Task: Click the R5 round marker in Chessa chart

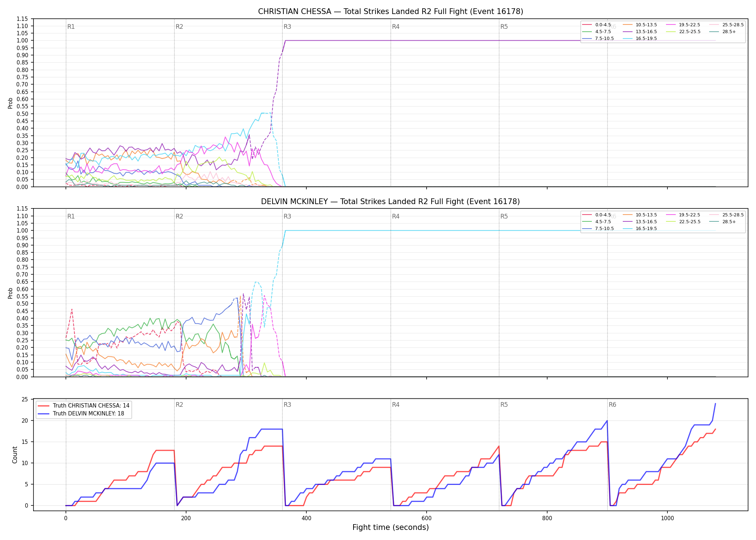Action: 504,27
